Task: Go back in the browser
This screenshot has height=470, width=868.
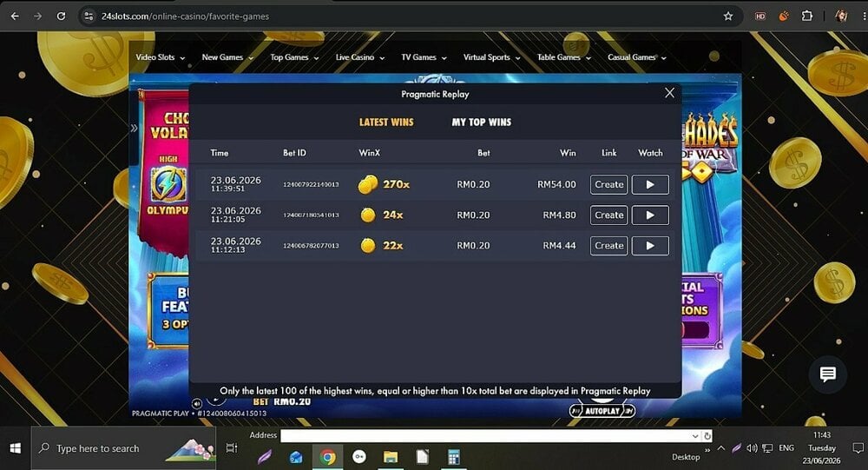Action: [15, 17]
